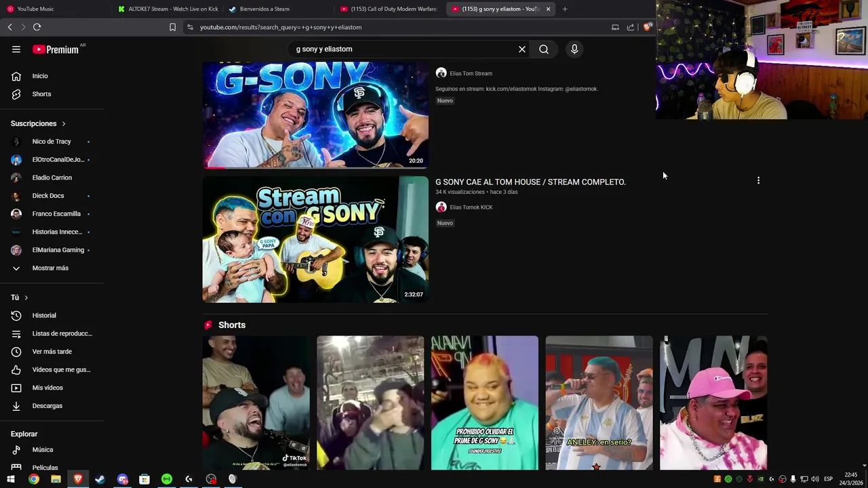Go back with browser back arrow
Viewport: 868px width, 488px height.
pyautogui.click(x=9, y=27)
